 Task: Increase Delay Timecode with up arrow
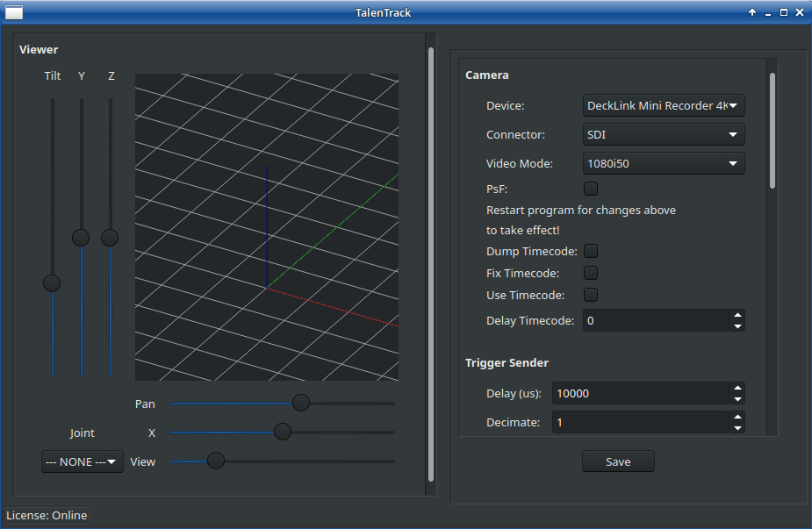pos(737,316)
